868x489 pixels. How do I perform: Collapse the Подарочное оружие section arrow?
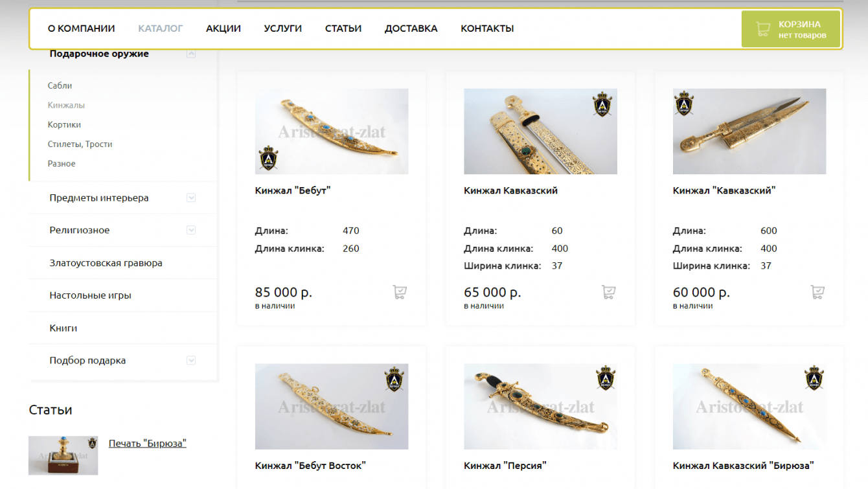[191, 54]
